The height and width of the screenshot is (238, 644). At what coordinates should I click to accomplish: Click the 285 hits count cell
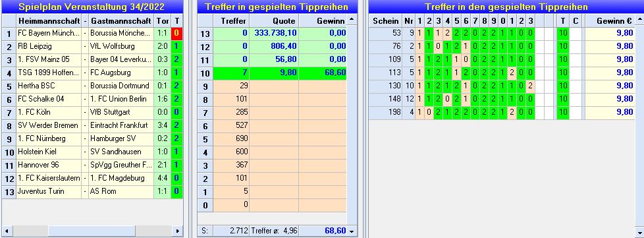click(x=231, y=113)
